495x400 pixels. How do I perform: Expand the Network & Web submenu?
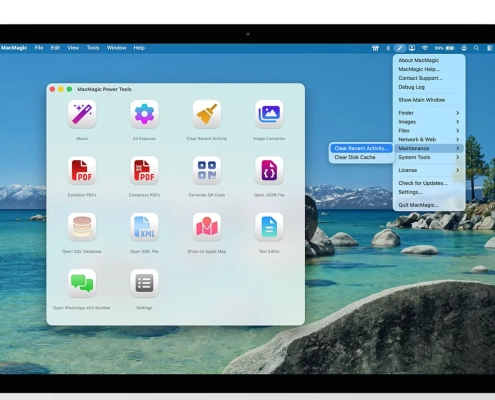(x=429, y=139)
